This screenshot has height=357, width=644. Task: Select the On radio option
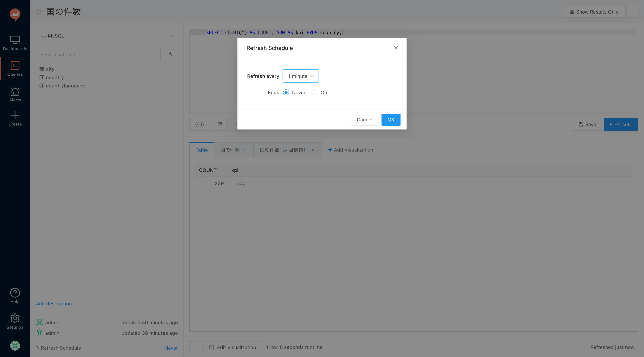click(x=314, y=93)
